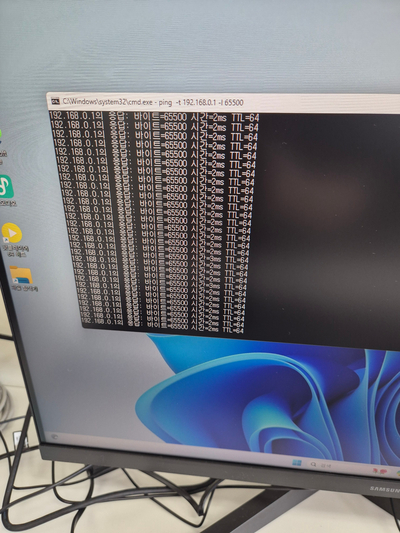Open the cmd.exe title bar system icon
Image resolution: width=400 pixels, height=533 pixels.
55,101
